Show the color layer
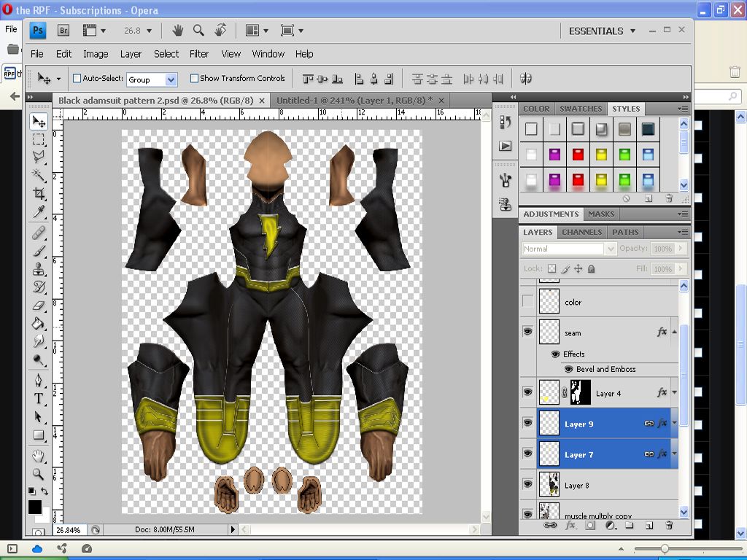 [x=527, y=301]
